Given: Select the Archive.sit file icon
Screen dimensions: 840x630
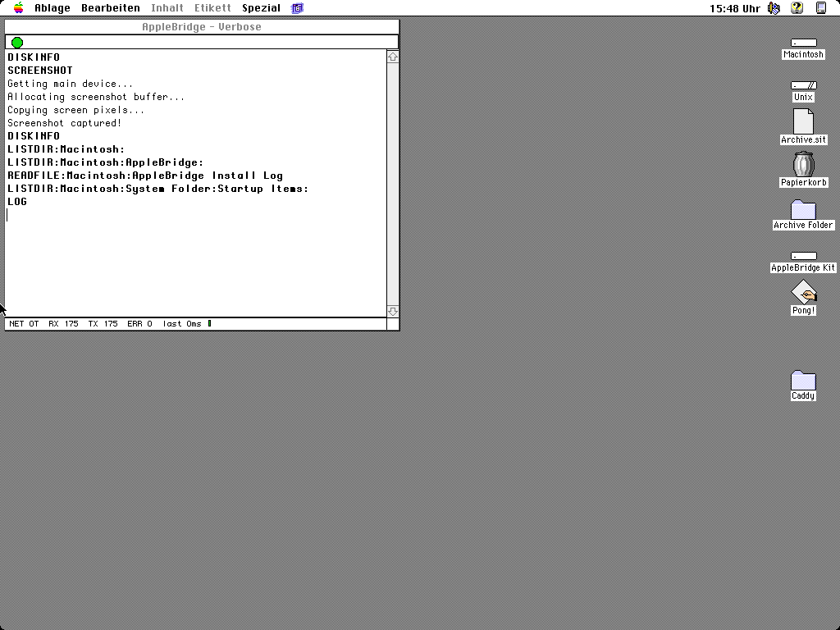Looking at the screenshot, I should point(803,121).
